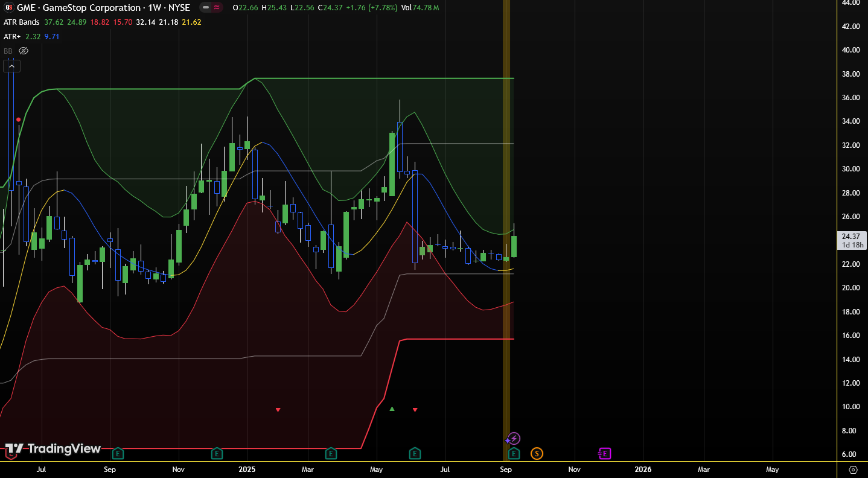Click red down-triangle marker near Feb 2025
The width and height of the screenshot is (868, 478).
pyautogui.click(x=278, y=410)
